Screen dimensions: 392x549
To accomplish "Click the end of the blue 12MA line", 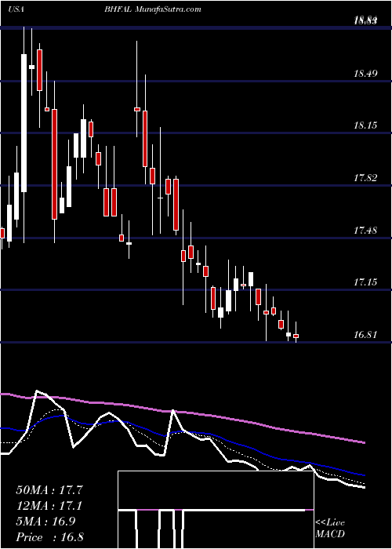I will 365,475.
